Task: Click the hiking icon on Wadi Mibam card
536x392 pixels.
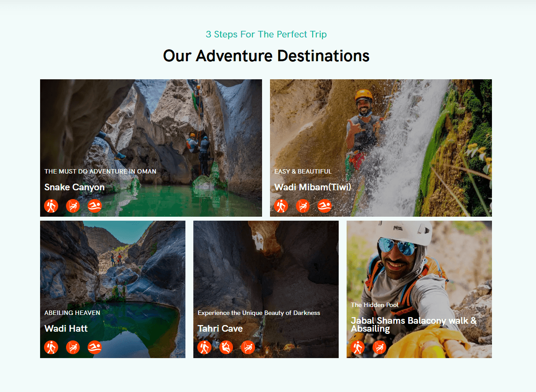Action: pos(281,206)
